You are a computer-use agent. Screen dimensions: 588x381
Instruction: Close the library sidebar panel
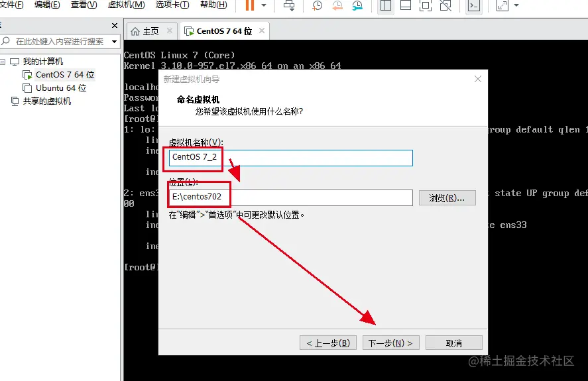[x=115, y=25]
